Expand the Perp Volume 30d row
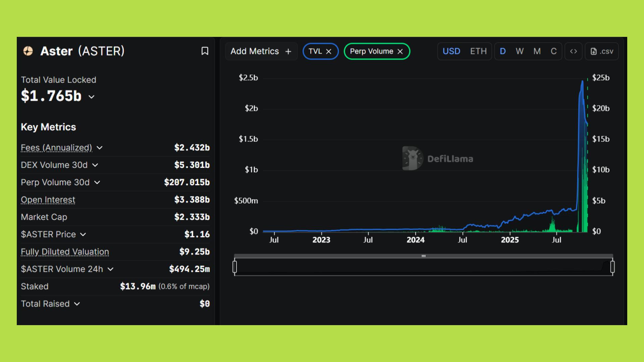The width and height of the screenshot is (644, 362). pyautogui.click(x=97, y=182)
